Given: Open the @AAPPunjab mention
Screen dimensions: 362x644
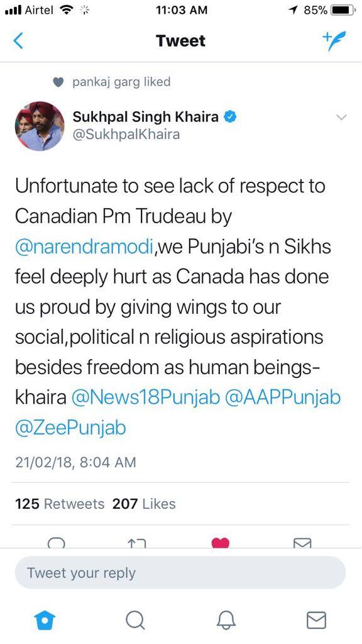Looking at the screenshot, I should coord(283,397).
